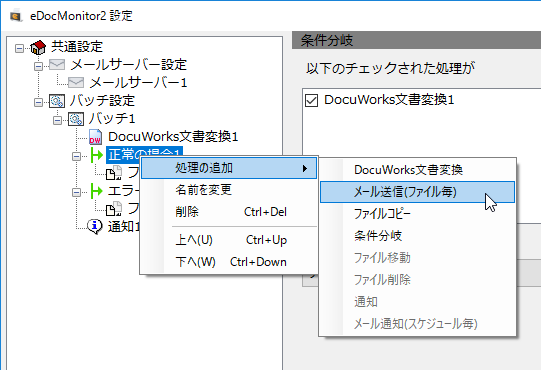Click the info bubble icon for 通知1
Image resolution: width=541 pixels, height=370 pixels.
click(95, 226)
